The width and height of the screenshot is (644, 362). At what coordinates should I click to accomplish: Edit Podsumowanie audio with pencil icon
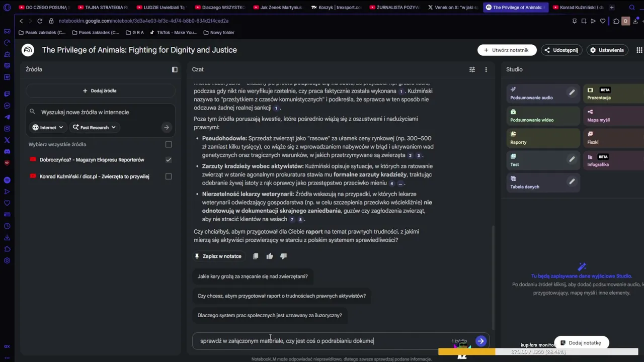coord(572,92)
